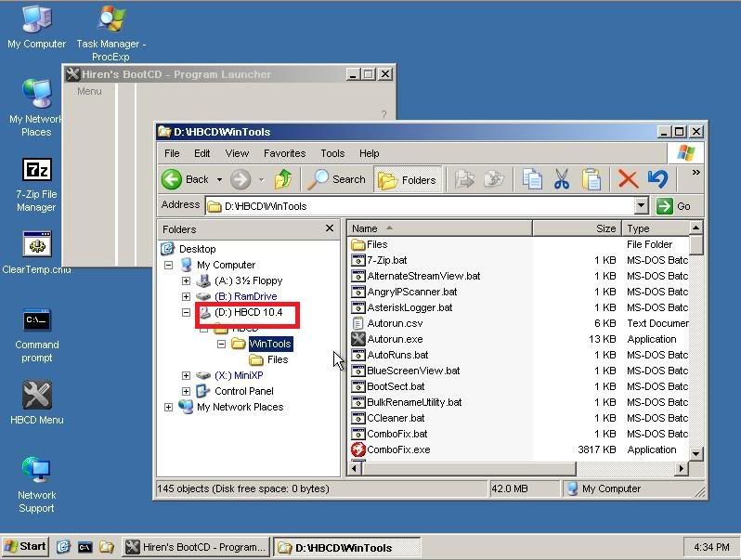Toggle the Folders pane button

tap(408, 179)
